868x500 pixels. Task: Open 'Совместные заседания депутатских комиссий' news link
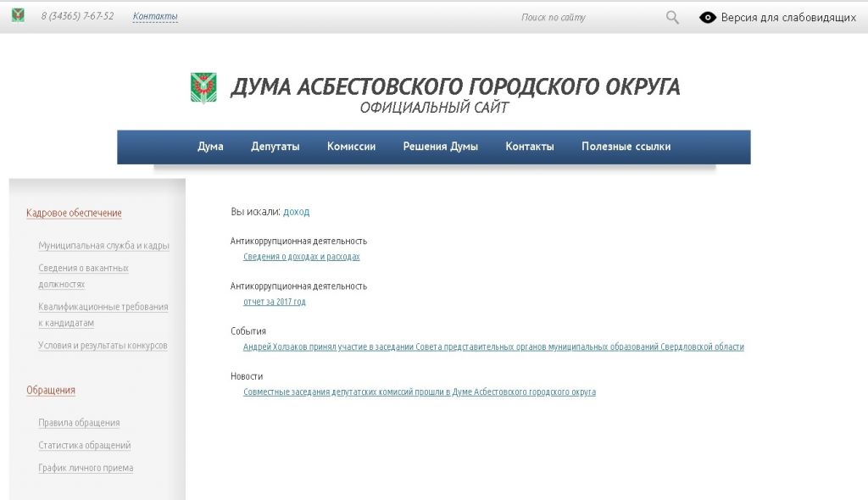point(419,392)
